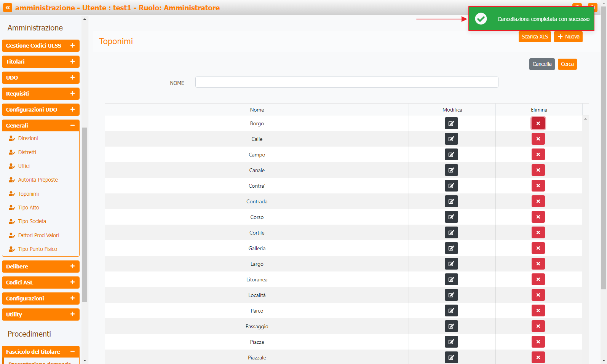
Task: Click the Scarica XLS button
Action: pos(535,37)
